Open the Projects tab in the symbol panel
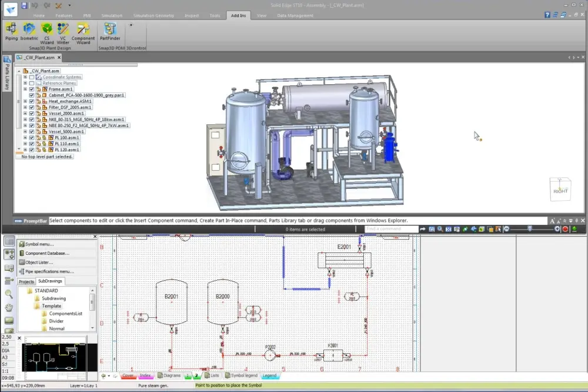The width and height of the screenshot is (588, 392). pos(25,281)
